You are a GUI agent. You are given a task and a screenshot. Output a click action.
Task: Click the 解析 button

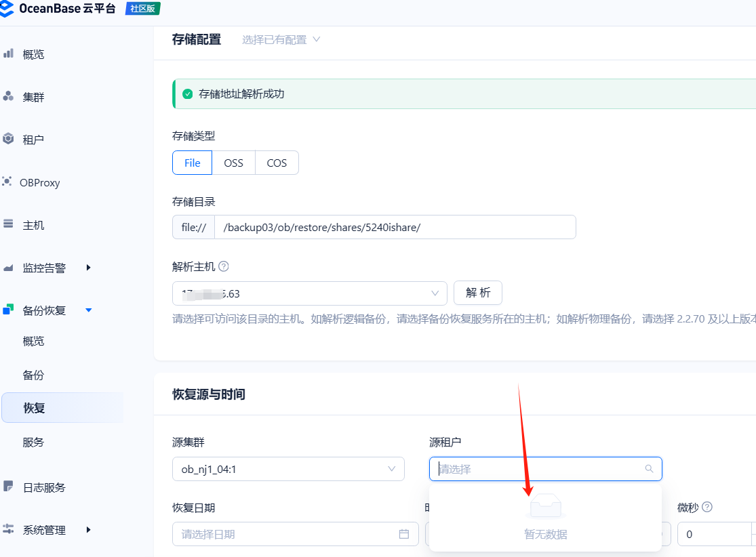click(478, 293)
